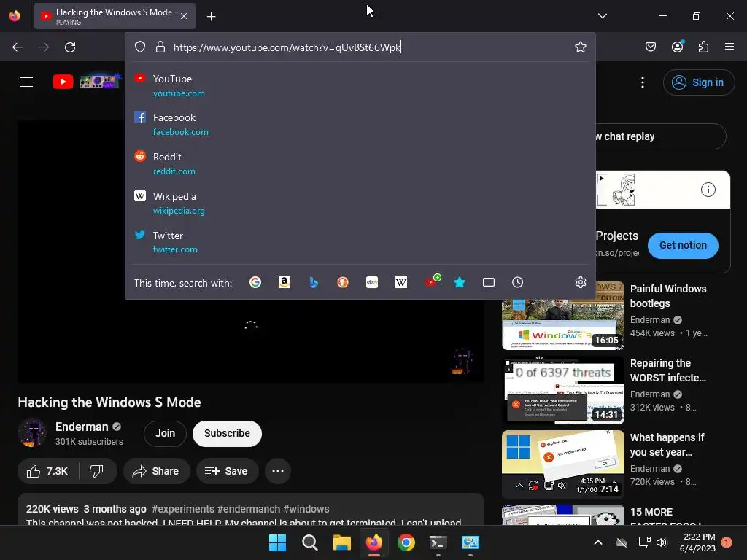Open Painful Windows bootlegs video thumbnail
This screenshot has width=747, height=560.
[x=562, y=316]
